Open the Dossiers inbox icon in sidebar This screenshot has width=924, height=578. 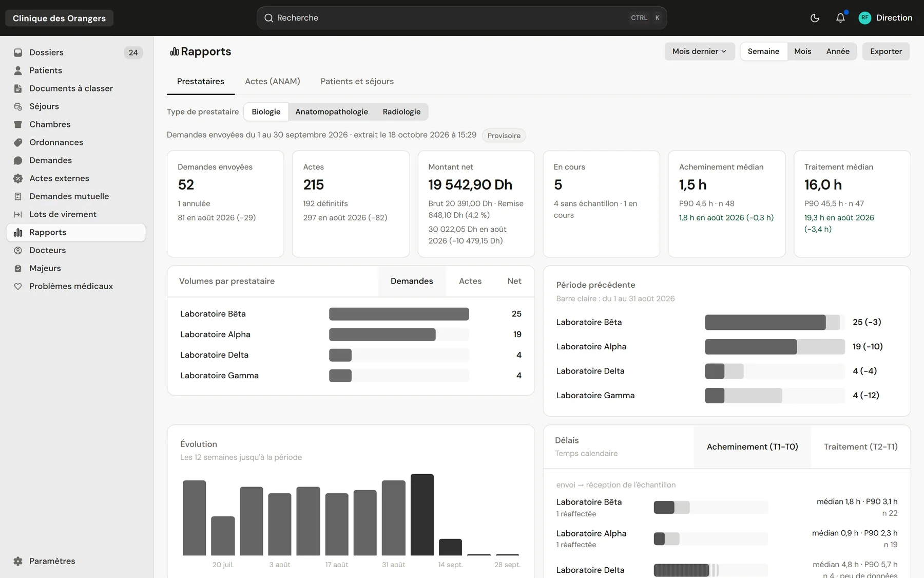pyautogui.click(x=18, y=52)
